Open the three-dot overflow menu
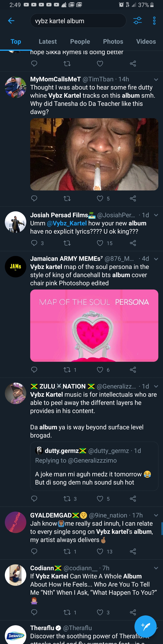The height and width of the screenshot is (644, 163). pos(154,21)
